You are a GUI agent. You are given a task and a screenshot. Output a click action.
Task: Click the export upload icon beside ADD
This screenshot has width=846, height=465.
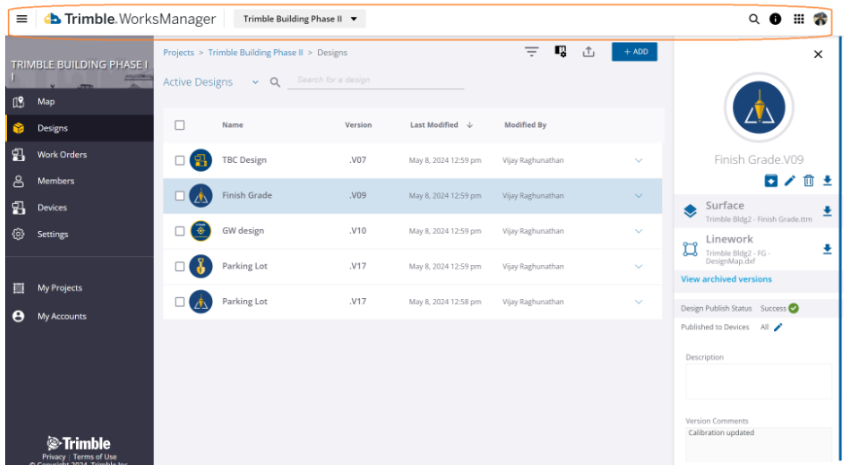(x=588, y=52)
